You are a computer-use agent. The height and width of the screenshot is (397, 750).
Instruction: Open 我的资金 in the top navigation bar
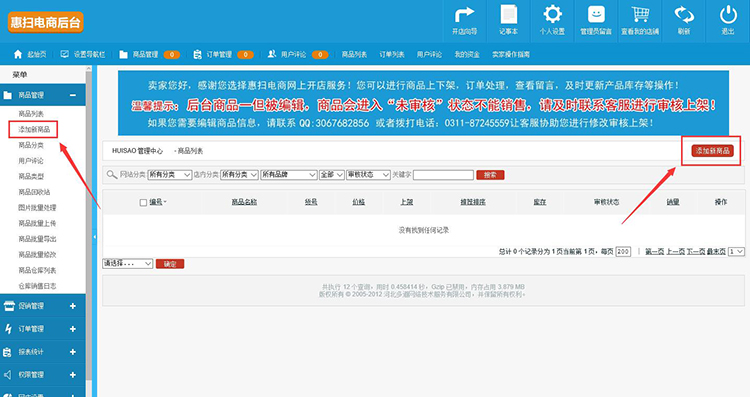[467, 55]
